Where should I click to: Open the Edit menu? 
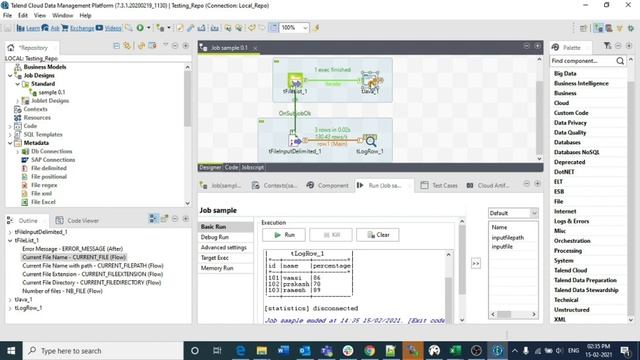pos(23,16)
